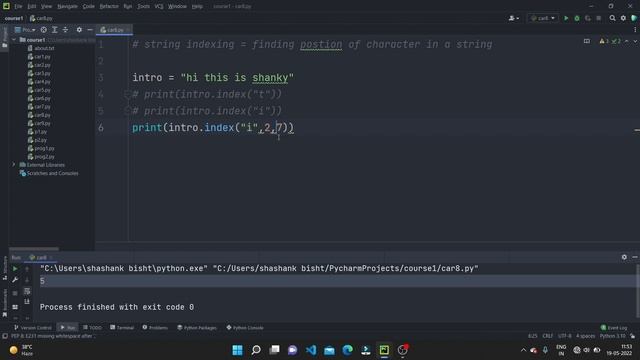Open the Edit menu
The height and width of the screenshot is (360, 640).
click(32, 7)
